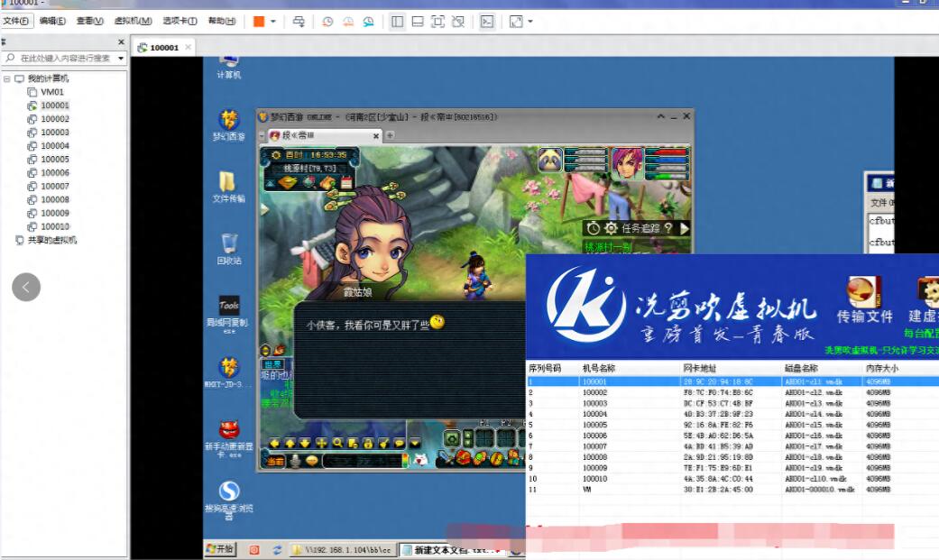Click the pink-haired character portrait
Screen dimensions: 939x560
click(x=626, y=163)
